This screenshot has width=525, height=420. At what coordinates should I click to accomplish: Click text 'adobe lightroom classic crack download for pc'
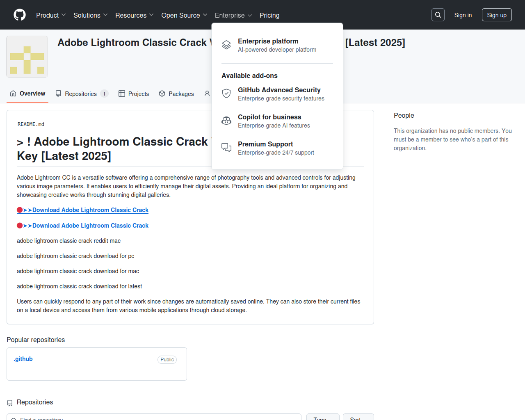[x=75, y=256]
